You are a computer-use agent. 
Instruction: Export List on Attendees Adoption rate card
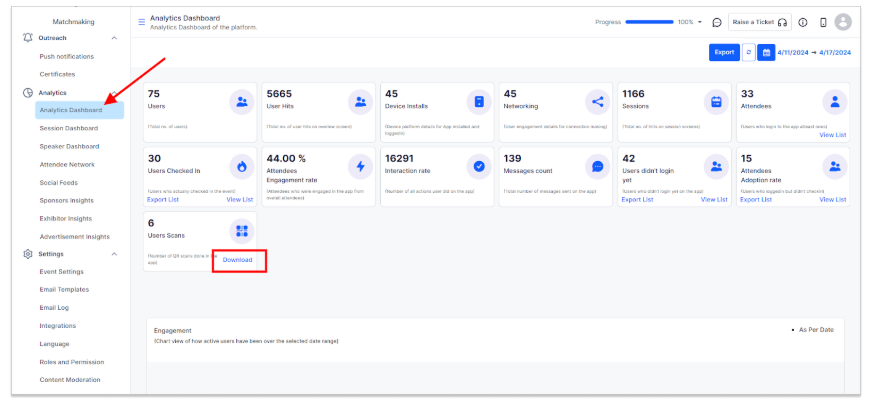click(756, 200)
